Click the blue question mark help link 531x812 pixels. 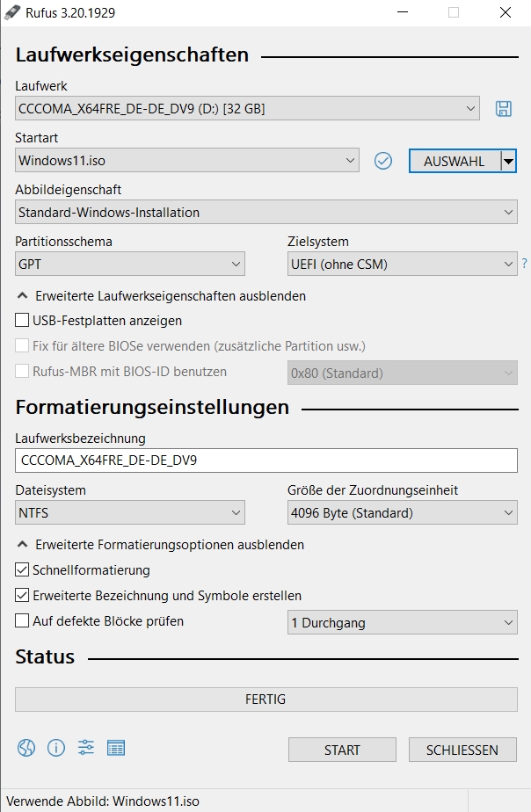coord(524,264)
